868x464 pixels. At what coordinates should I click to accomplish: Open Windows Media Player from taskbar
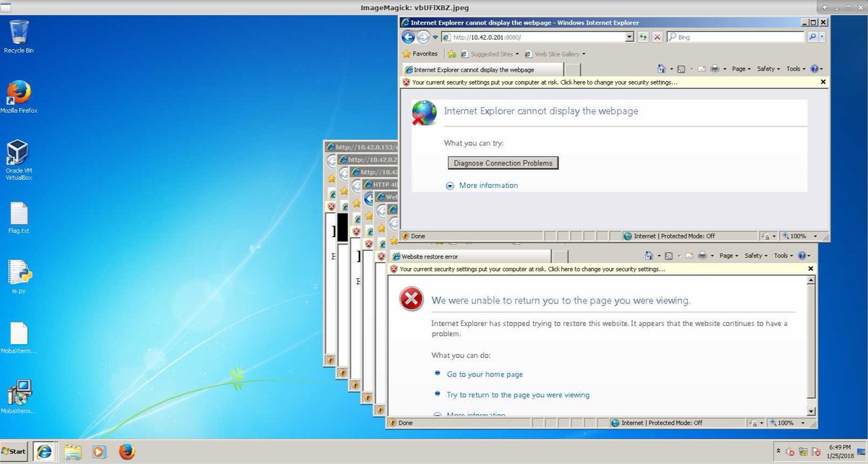(x=100, y=452)
